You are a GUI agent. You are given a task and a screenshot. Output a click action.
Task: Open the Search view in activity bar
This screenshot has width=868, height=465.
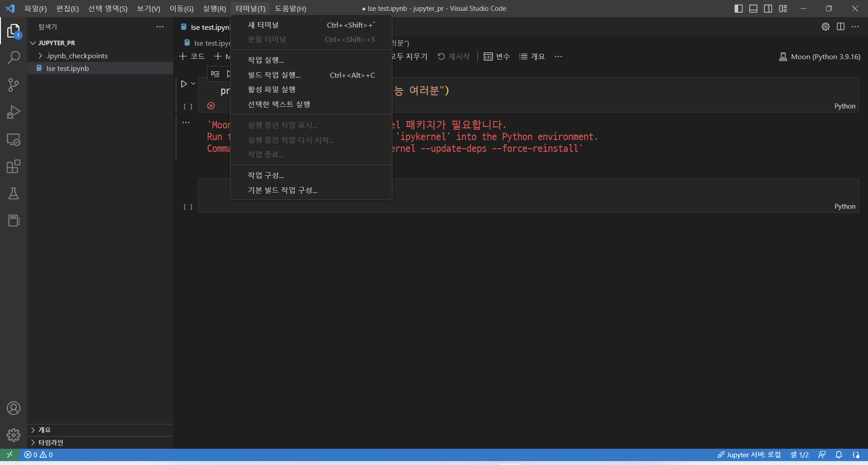click(14, 58)
